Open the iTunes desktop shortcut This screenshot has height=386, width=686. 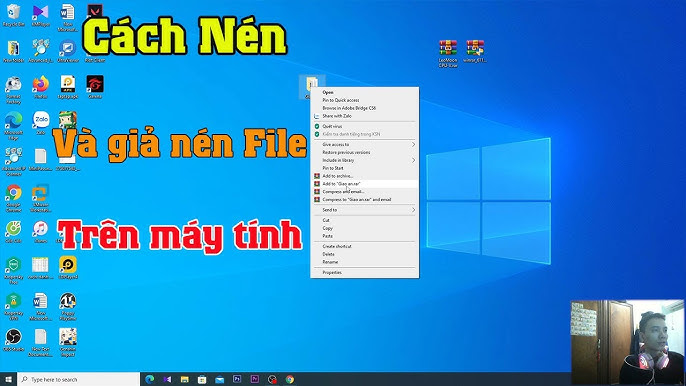(x=41, y=232)
